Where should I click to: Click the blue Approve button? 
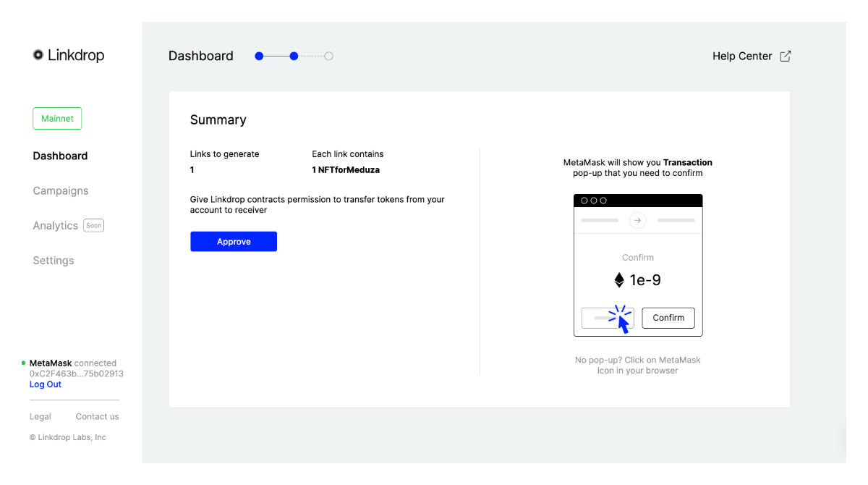pyautogui.click(x=234, y=242)
